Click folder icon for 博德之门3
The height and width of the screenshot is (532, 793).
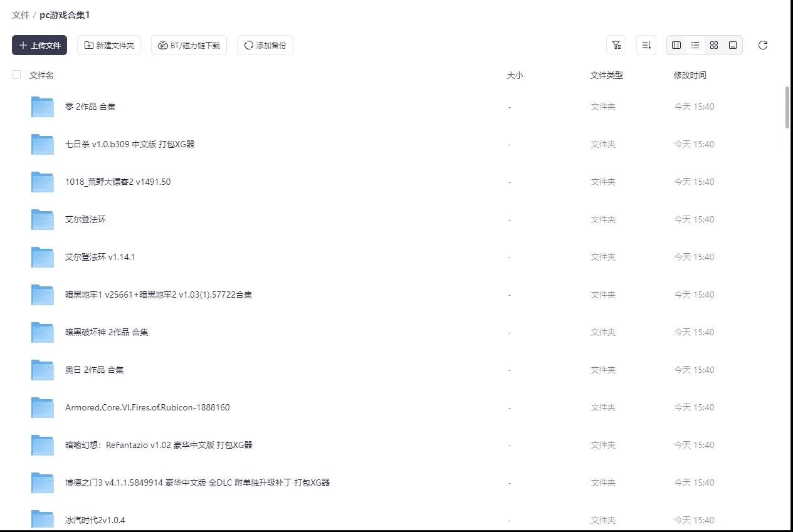point(43,482)
